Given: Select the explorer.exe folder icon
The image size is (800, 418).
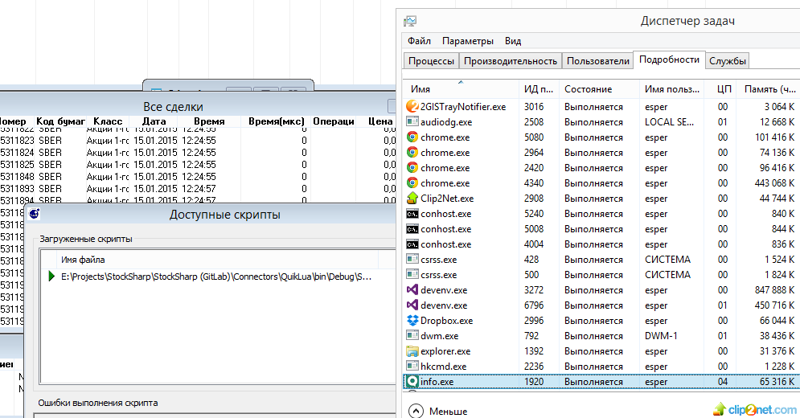Looking at the screenshot, I should click(413, 351).
